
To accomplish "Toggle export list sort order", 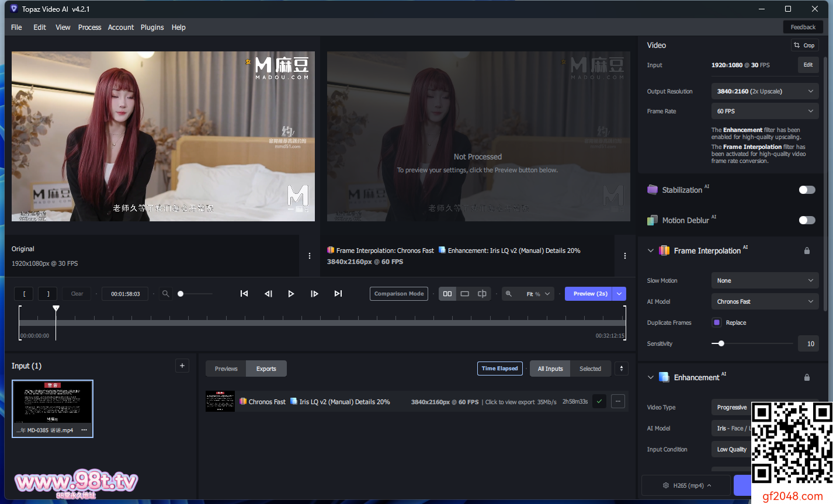I will click(x=622, y=369).
